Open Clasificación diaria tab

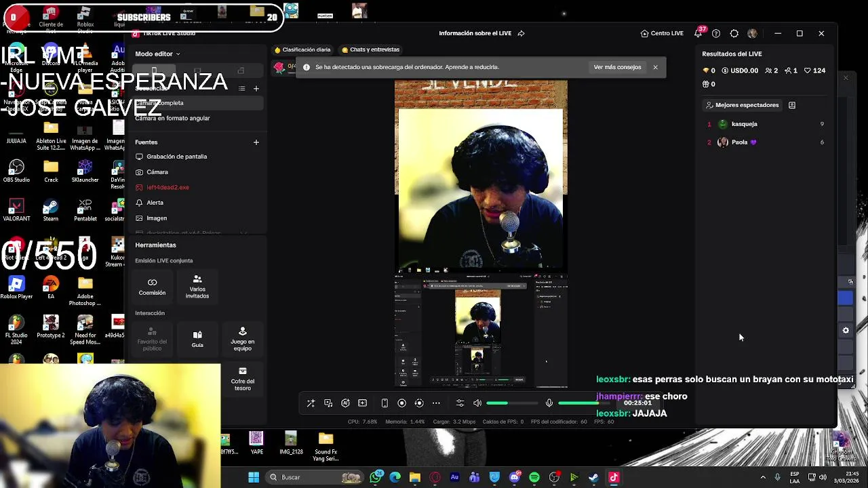[302, 49]
